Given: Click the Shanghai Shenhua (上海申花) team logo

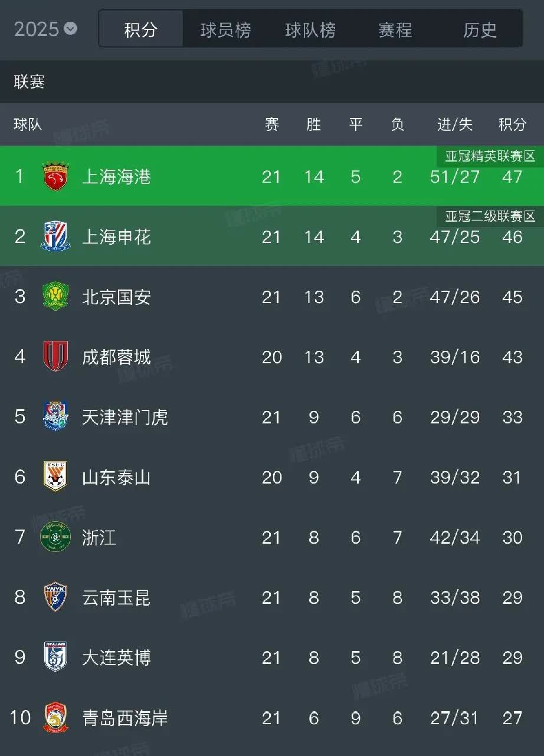Looking at the screenshot, I should (x=55, y=236).
